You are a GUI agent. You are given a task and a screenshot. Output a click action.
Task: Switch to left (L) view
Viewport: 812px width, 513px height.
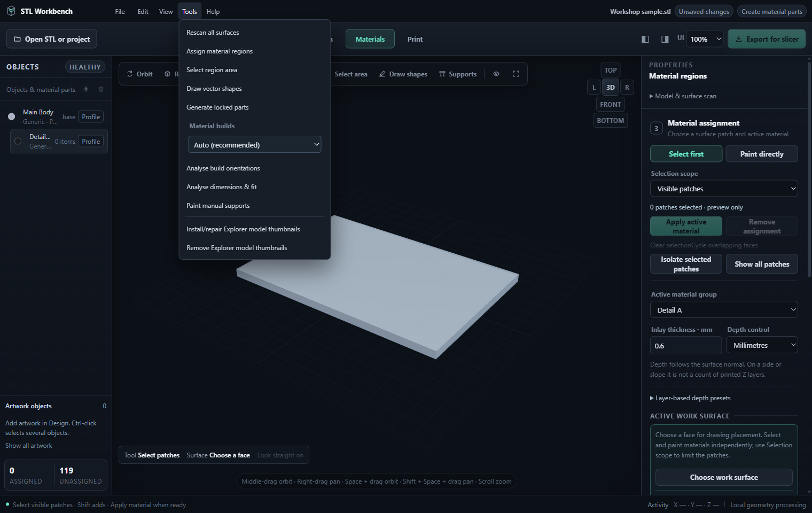point(594,87)
